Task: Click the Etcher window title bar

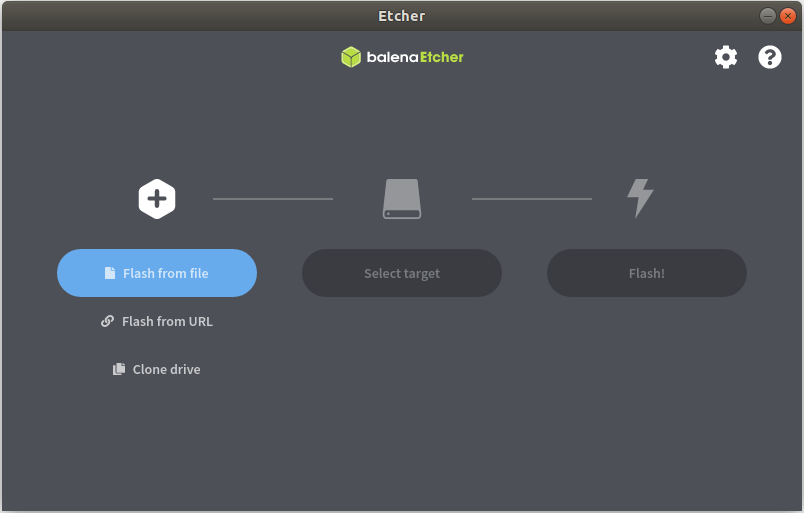Action: (401, 16)
